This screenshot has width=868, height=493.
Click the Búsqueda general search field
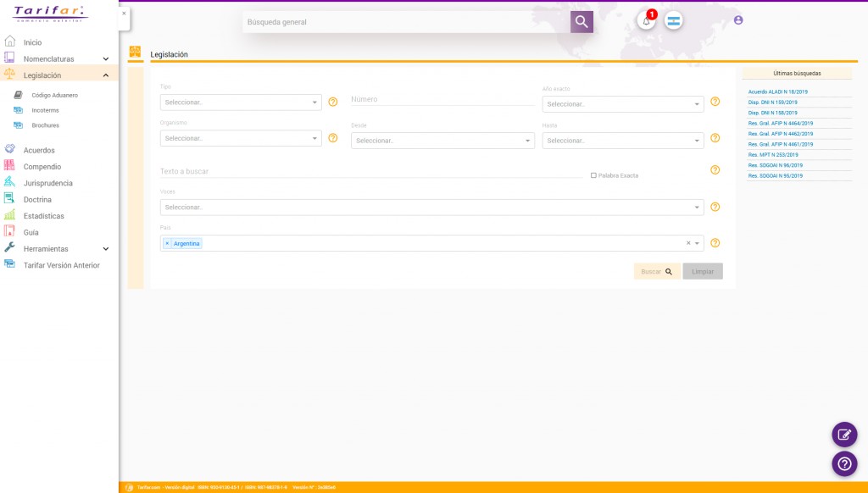pyautogui.click(x=406, y=22)
